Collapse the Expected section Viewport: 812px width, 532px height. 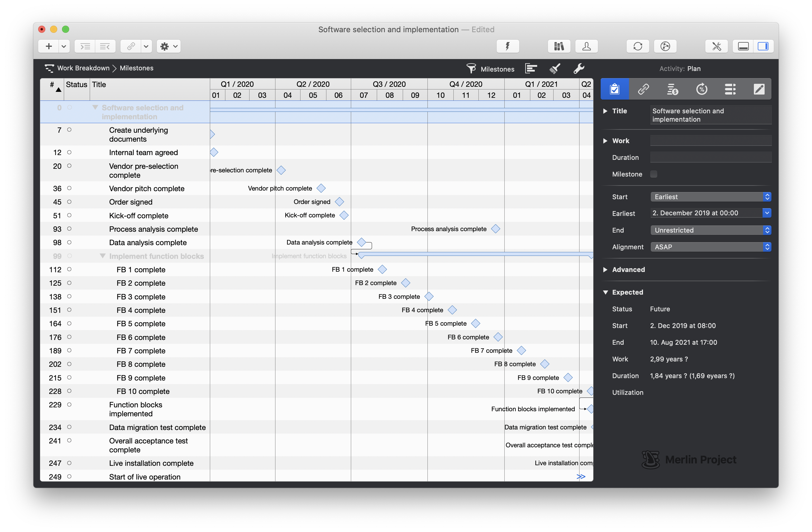click(x=605, y=293)
